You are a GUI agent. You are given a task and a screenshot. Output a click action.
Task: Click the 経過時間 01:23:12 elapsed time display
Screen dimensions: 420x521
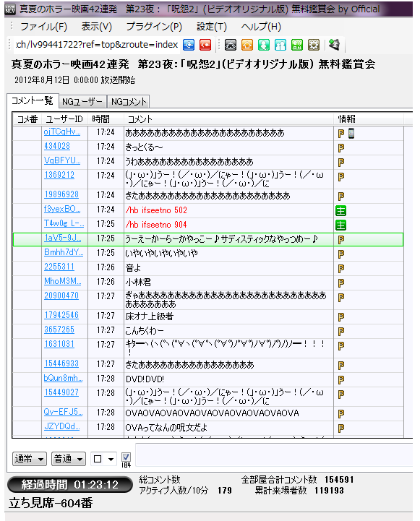tap(70, 485)
